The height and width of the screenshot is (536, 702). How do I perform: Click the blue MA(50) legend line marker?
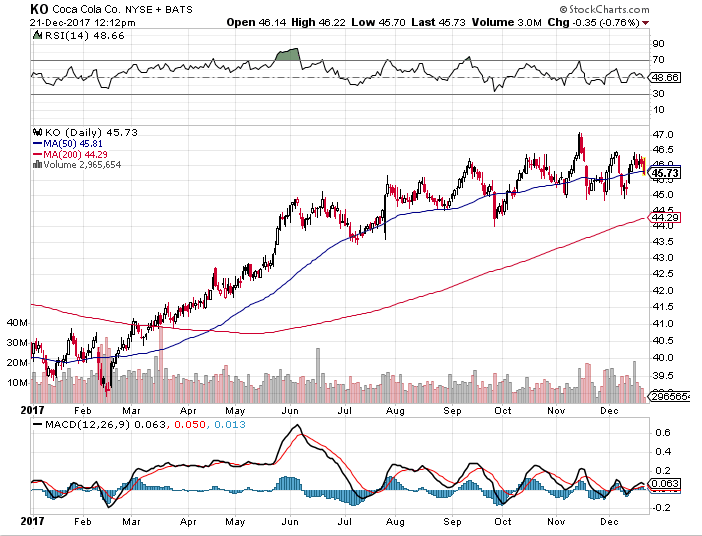pos(35,142)
